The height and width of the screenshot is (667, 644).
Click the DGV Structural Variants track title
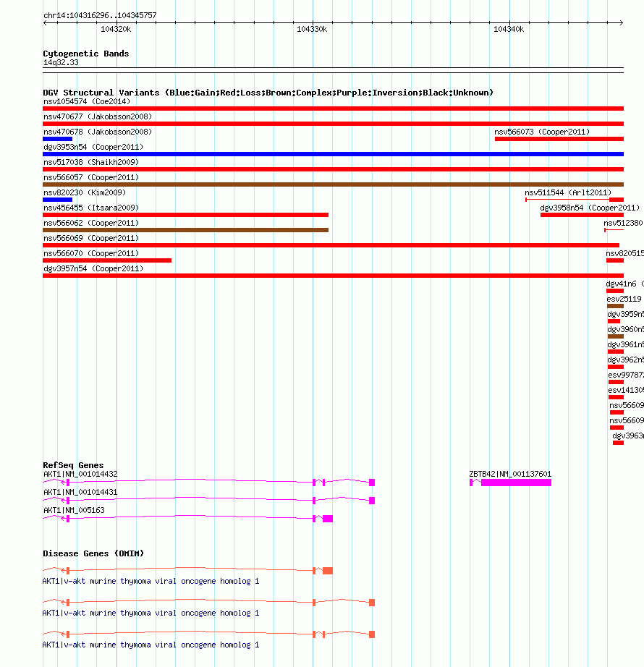(268, 93)
